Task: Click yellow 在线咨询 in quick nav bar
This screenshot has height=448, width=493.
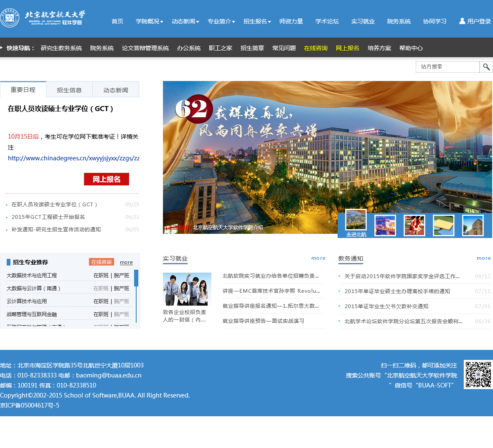Action: [316, 48]
